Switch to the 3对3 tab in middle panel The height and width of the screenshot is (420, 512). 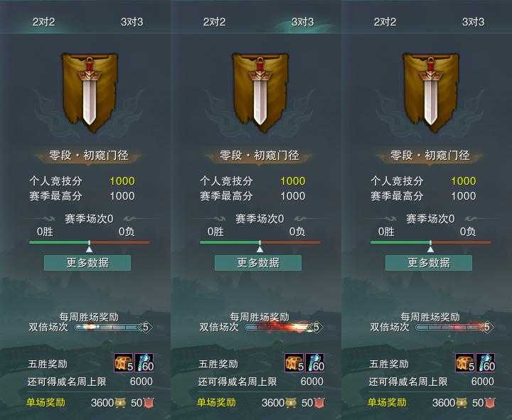click(302, 22)
